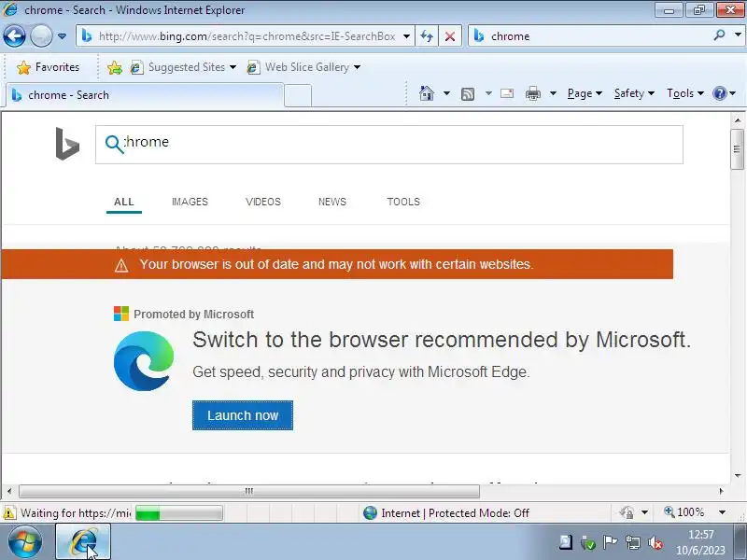This screenshot has width=747, height=560.
Task: Click the horizontal scrollbar left arrow
Action: coord(9,491)
